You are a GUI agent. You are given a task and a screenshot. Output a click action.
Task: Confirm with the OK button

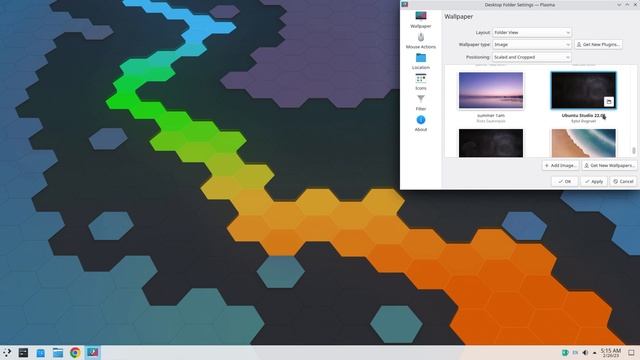coord(564,181)
